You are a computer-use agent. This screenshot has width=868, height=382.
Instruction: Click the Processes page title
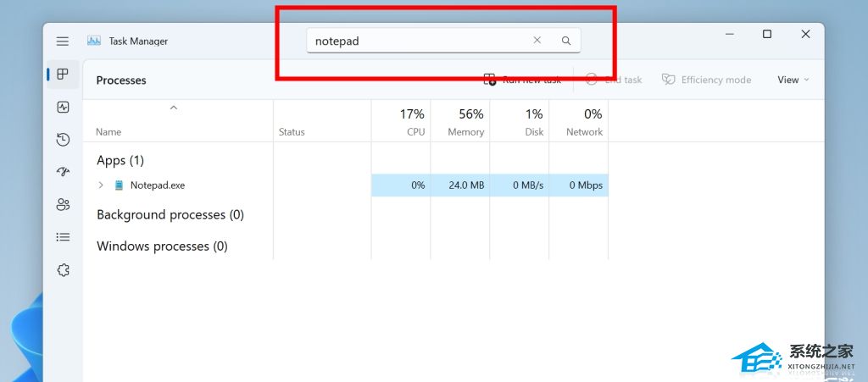pyautogui.click(x=121, y=80)
